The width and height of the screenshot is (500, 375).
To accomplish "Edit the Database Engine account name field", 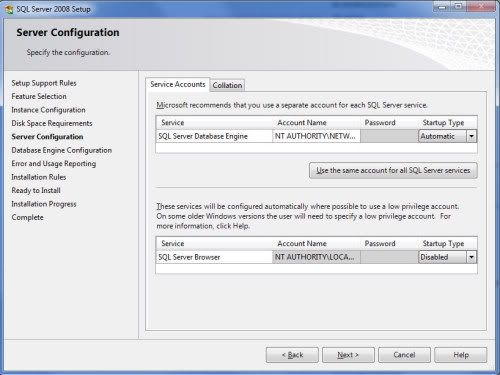I will coord(316,136).
